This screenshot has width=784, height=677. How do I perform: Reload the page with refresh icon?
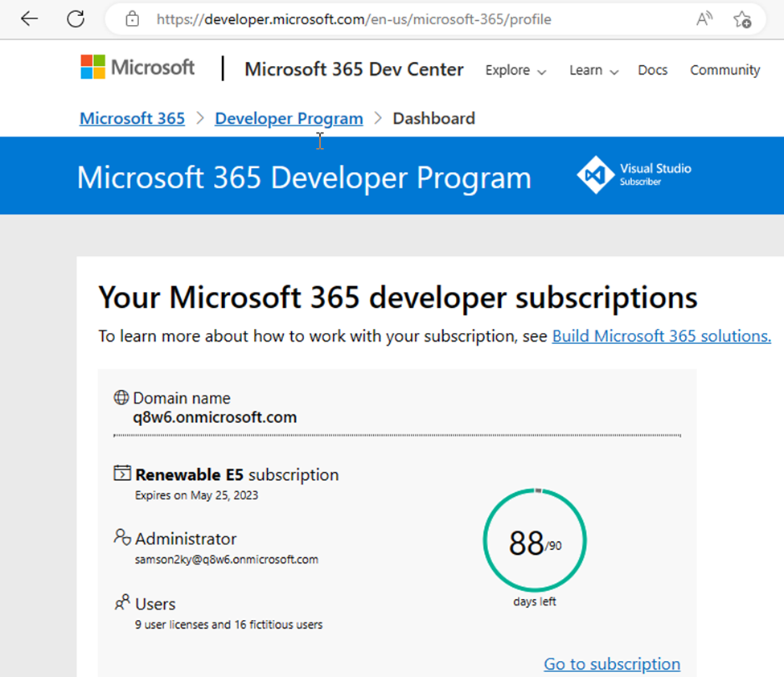pyautogui.click(x=76, y=19)
